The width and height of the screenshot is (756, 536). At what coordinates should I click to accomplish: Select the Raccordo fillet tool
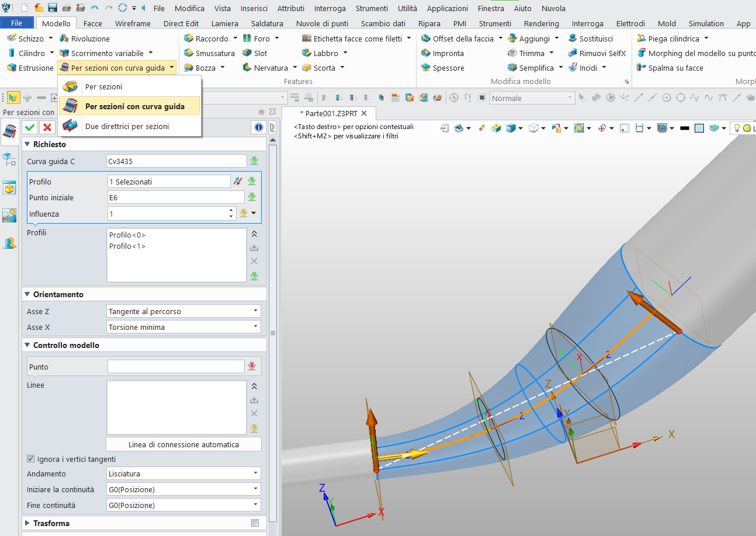tap(206, 39)
